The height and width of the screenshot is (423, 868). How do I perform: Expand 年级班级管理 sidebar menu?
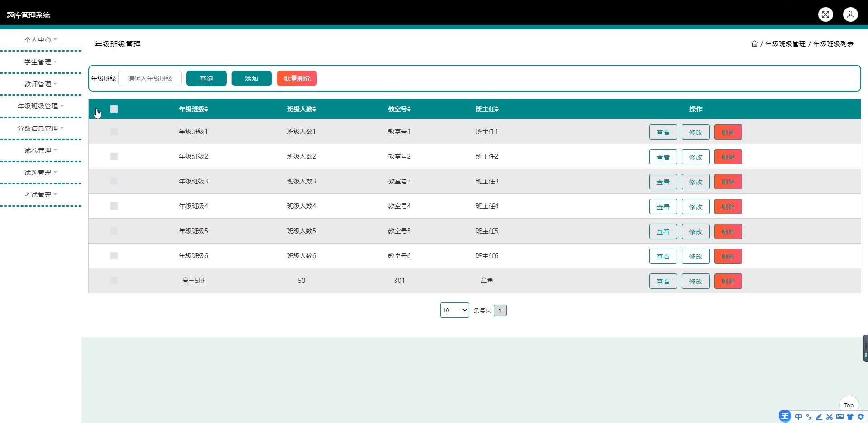41,106
